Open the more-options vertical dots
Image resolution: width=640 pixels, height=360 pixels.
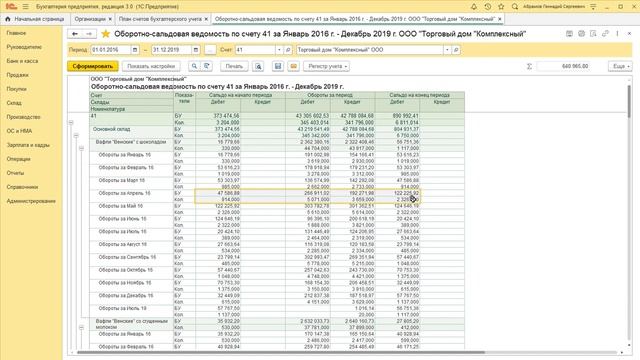pyautogui.click(x=617, y=33)
